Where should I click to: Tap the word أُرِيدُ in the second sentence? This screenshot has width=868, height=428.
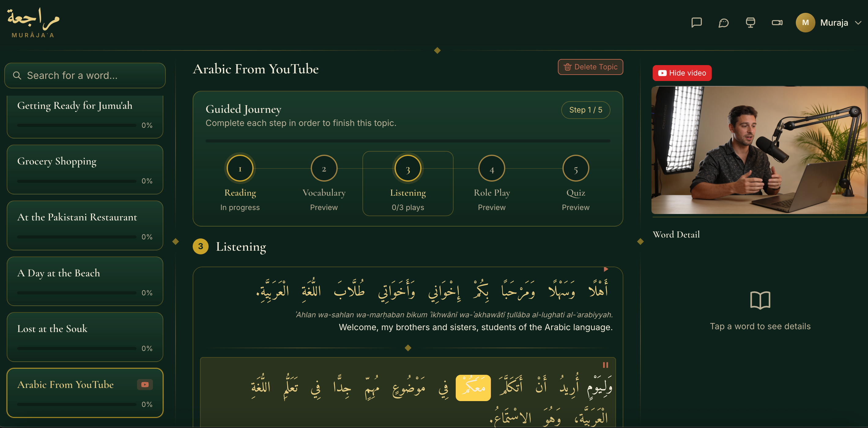[569, 385]
